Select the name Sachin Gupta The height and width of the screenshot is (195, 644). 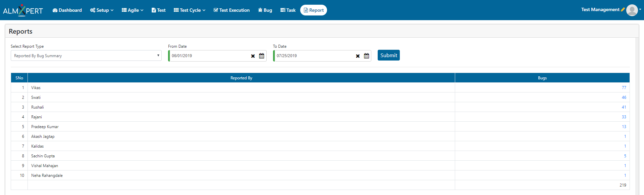click(43, 156)
